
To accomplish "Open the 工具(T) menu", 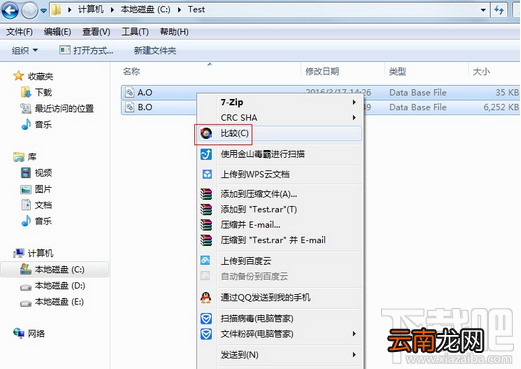I will (135, 32).
